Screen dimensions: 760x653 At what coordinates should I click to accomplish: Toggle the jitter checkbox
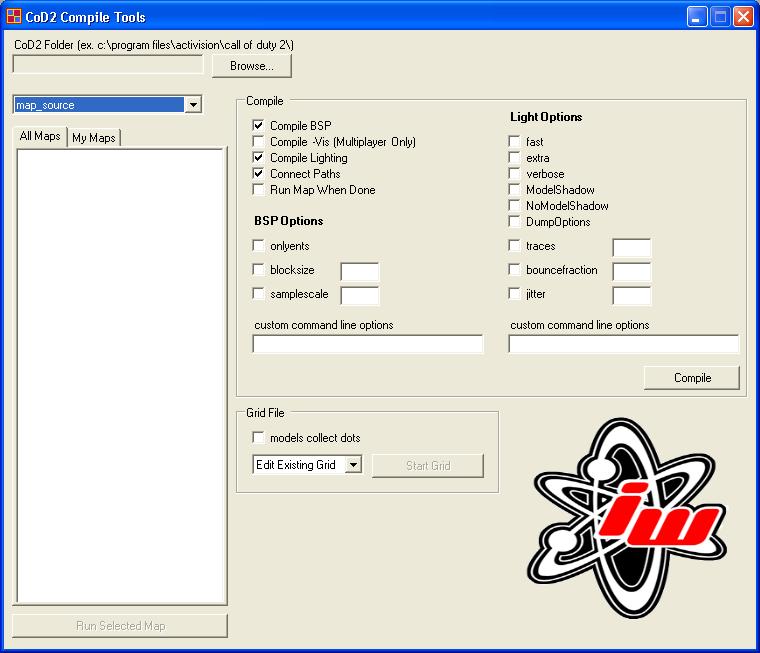514,294
